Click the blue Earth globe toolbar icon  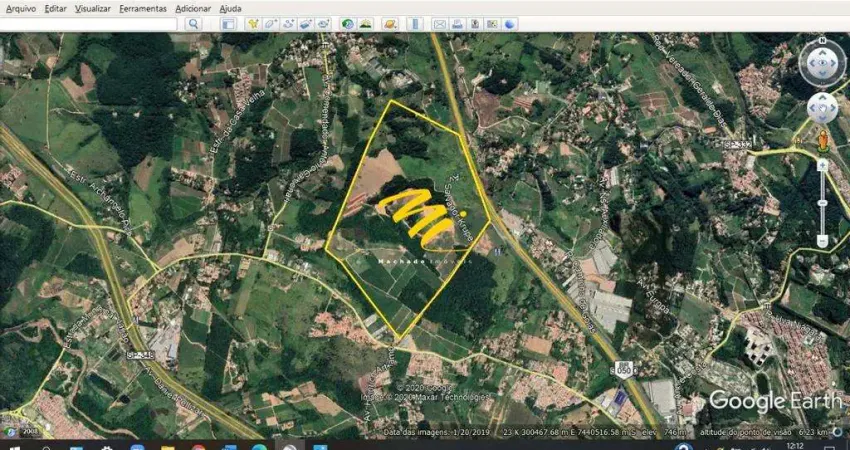click(x=510, y=24)
